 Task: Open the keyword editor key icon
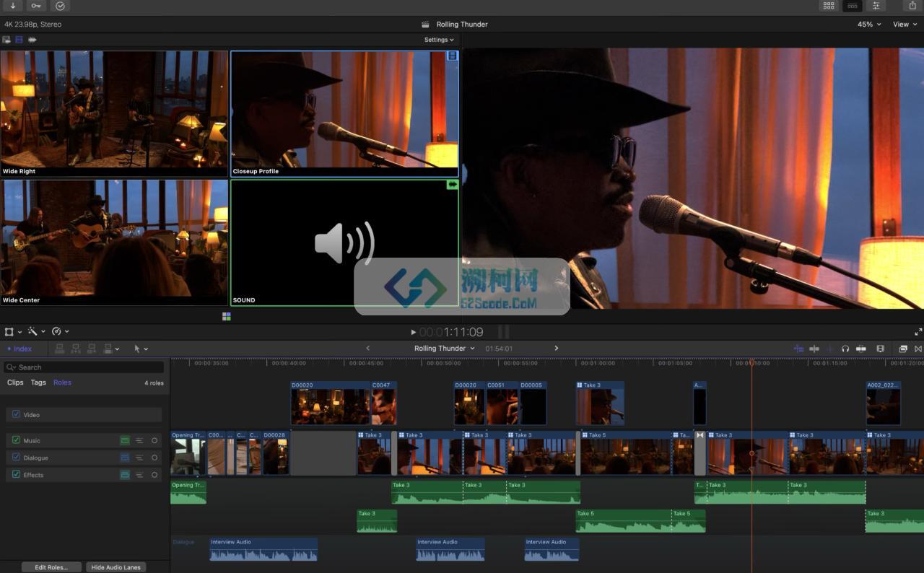(x=36, y=6)
